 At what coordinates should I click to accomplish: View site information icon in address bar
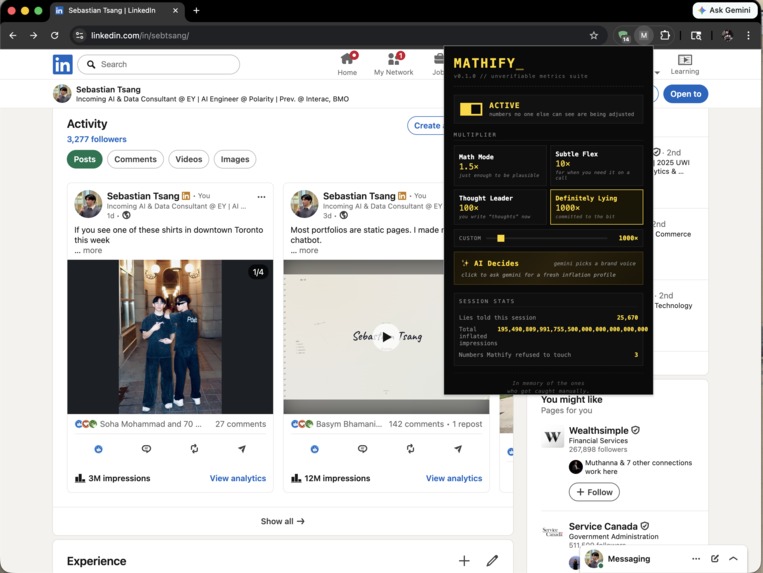coord(79,36)
